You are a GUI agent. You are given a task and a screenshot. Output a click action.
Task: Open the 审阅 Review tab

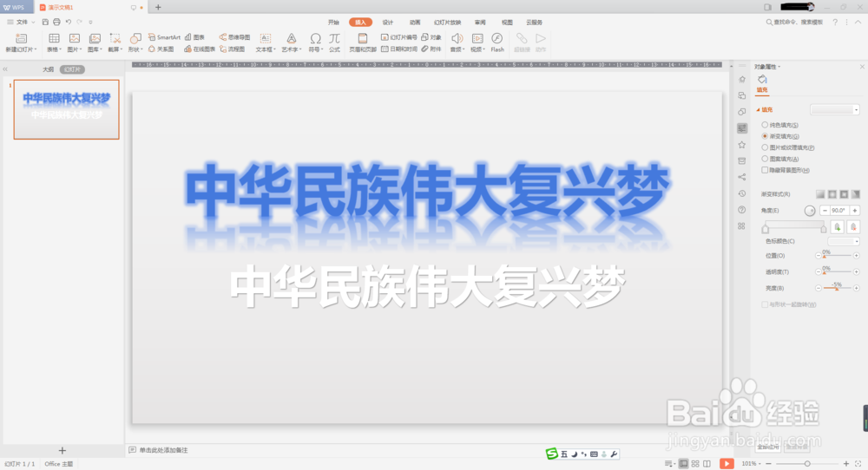[x=480, y=23]
